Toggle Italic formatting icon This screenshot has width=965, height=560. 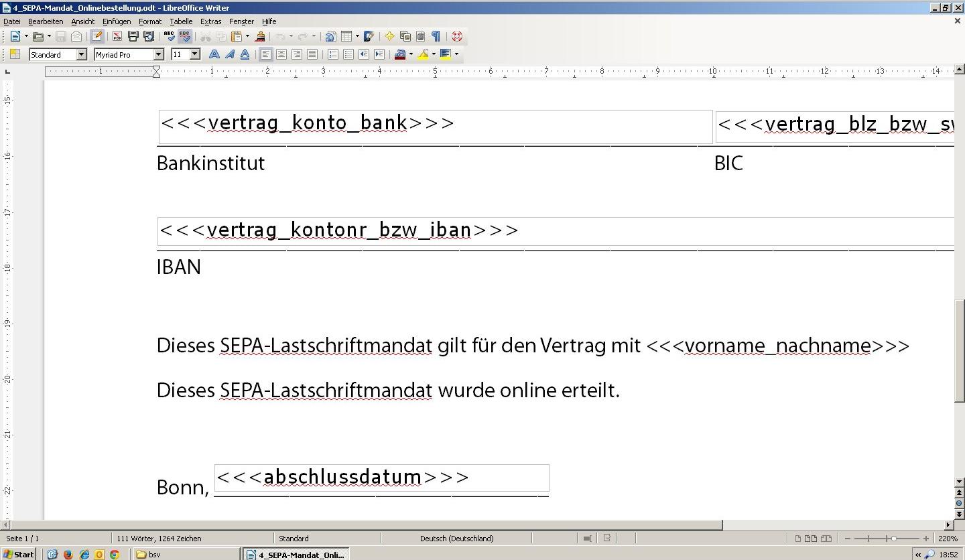pyautogui.click(x=230, y=54)
